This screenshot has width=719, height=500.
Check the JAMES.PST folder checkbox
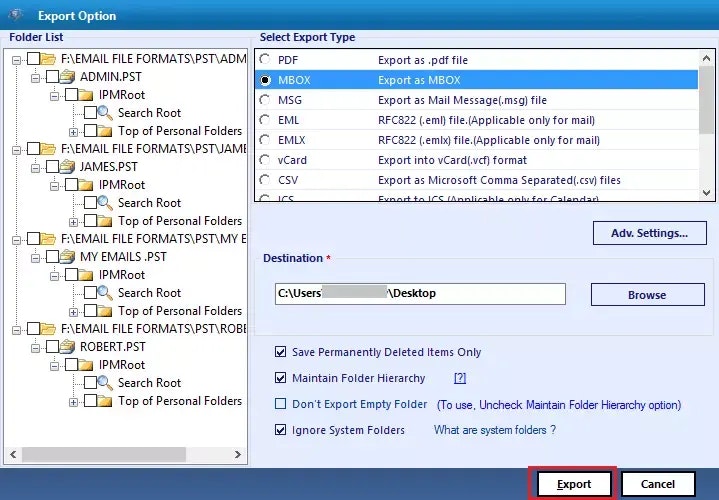click(53, 167)
